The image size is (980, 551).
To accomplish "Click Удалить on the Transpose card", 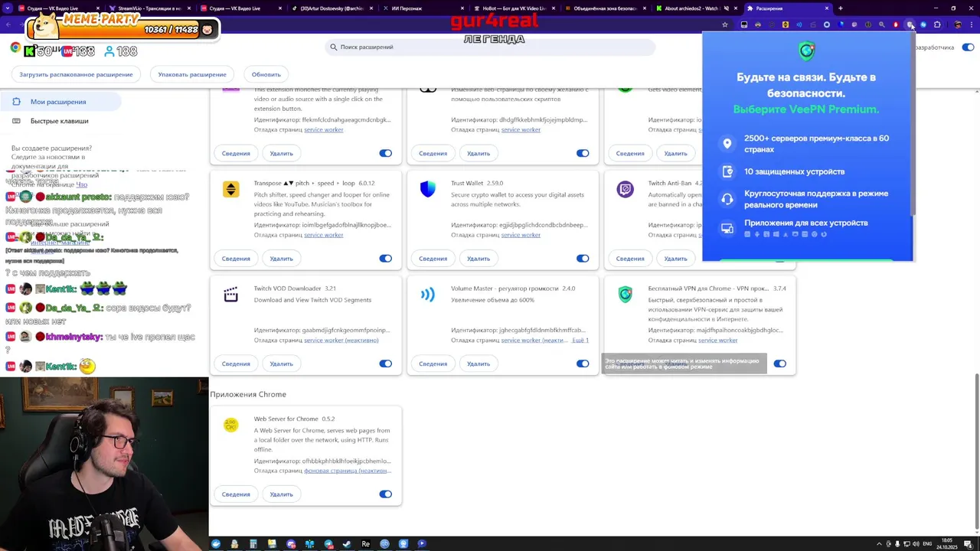I will click(281, 259).
